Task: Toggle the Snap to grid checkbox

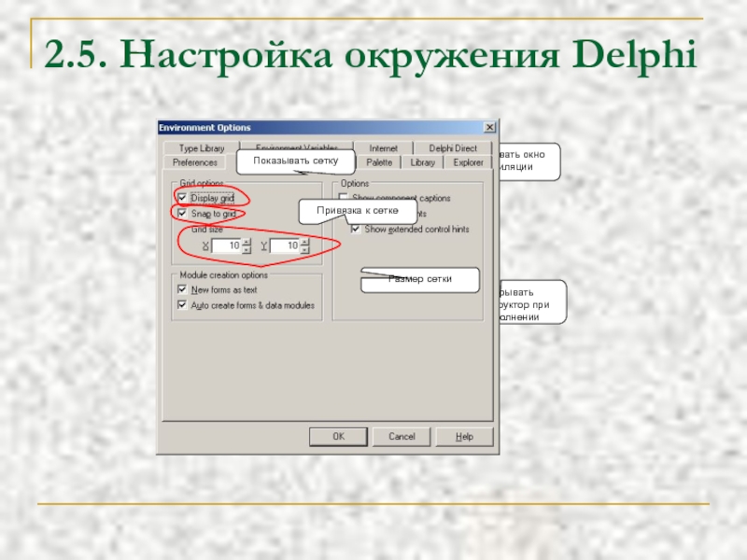Action: 182,214
